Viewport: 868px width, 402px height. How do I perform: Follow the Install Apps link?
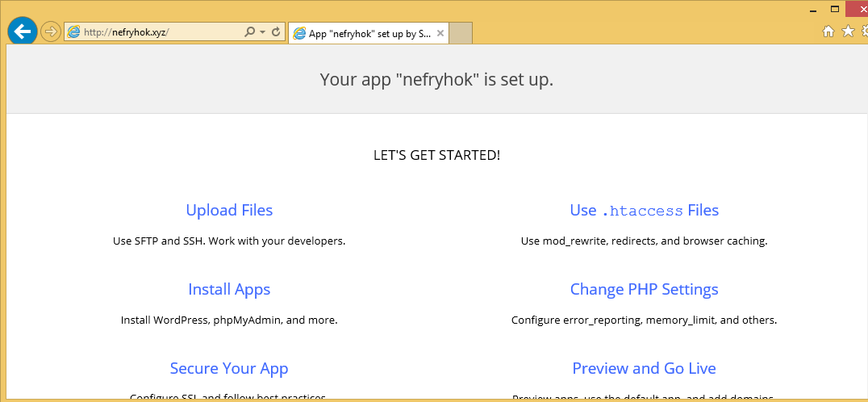click(x=229, y=289)
